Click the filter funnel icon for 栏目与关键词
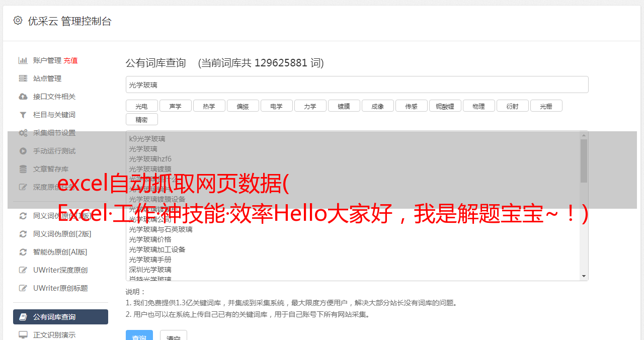Image resolution: width=644 pixels, height=340 pixels. (23, 115)
